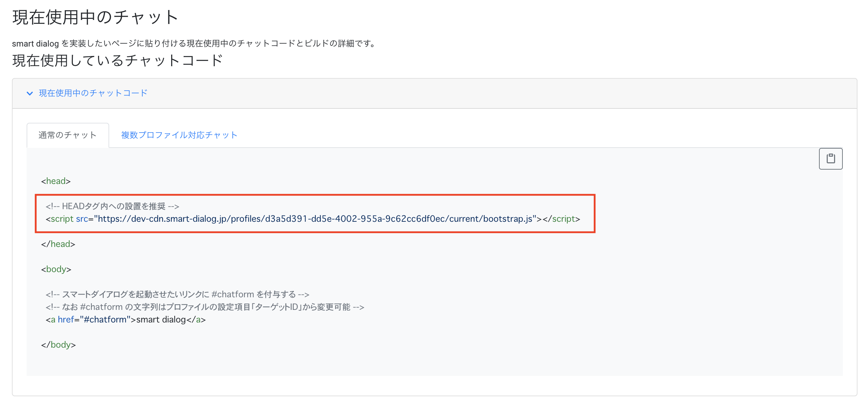Select the red-highlighted script tag line

pos(311,219)
